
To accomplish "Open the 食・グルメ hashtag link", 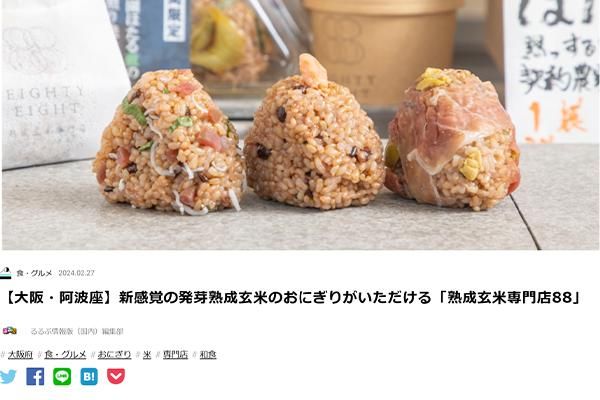I will [x=65, y=355].
